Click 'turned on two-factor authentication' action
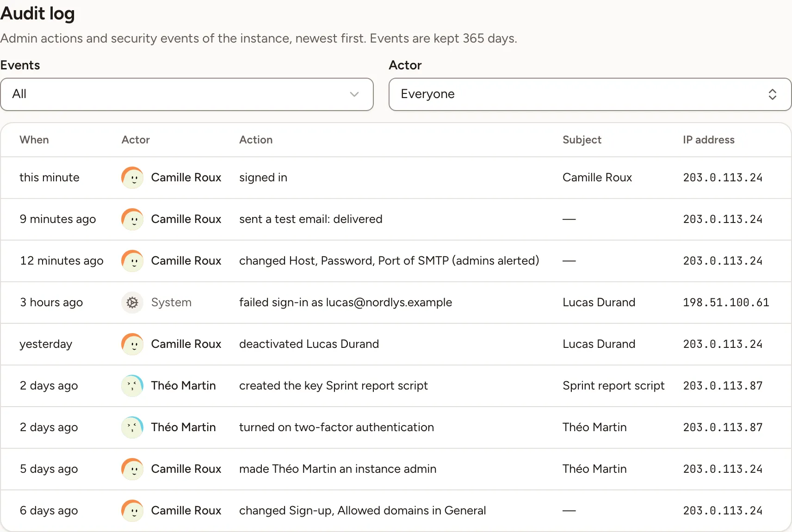Image resolution: width=792 pixels, height=532 pixels. click(x=336, y=427)
